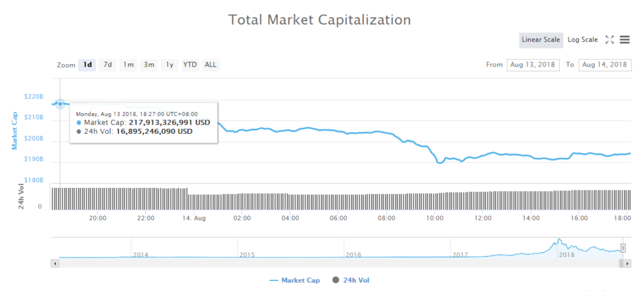644x291 pixels.
Task: Set zoom to 1m
Action: pos(128,65)
